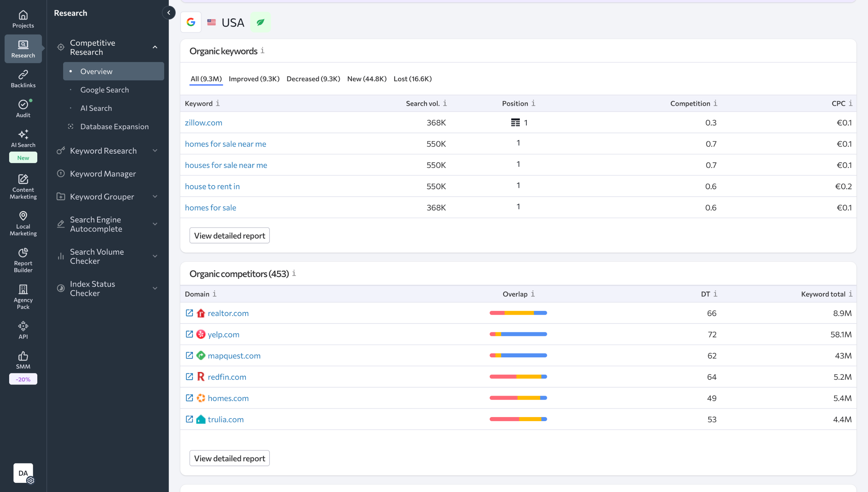This screenshot has width=868, height=492.
Task: Open realtor.com external link icon
Action: (189, 313)
